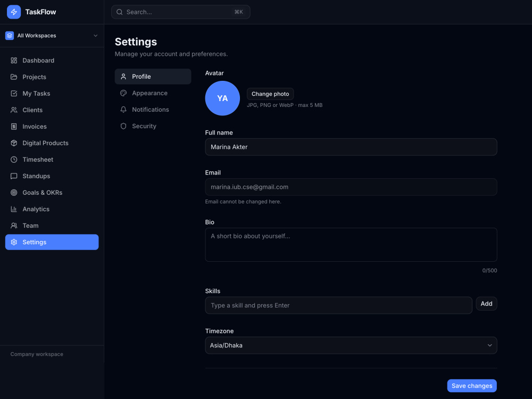
Task: Click the All Workspaces layers icon
Action: pyautogui.click(x=10, y=36)
